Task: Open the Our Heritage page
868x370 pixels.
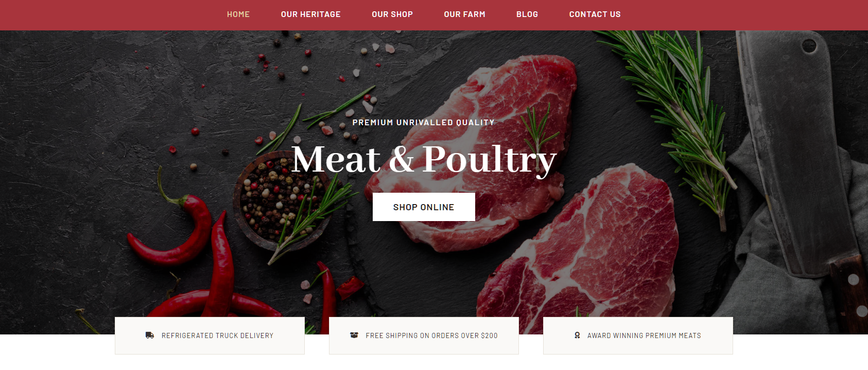Action: click(311, 14)
